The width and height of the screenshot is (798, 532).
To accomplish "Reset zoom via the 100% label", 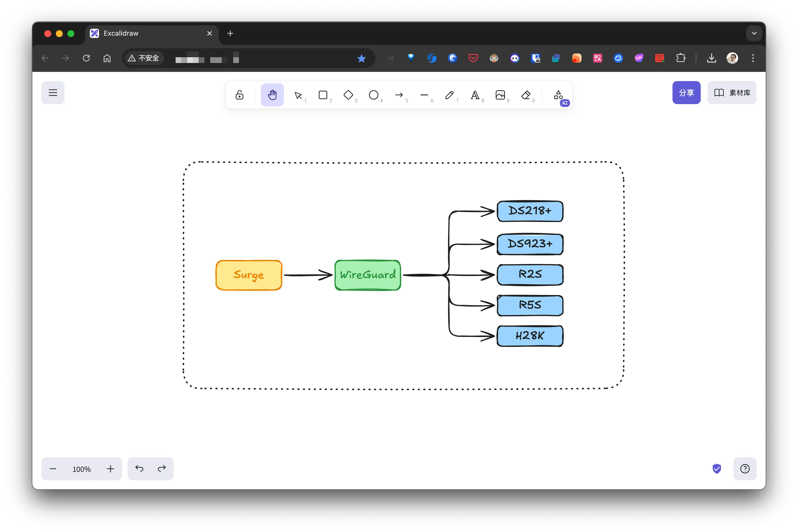I will [x=81, y=469].
